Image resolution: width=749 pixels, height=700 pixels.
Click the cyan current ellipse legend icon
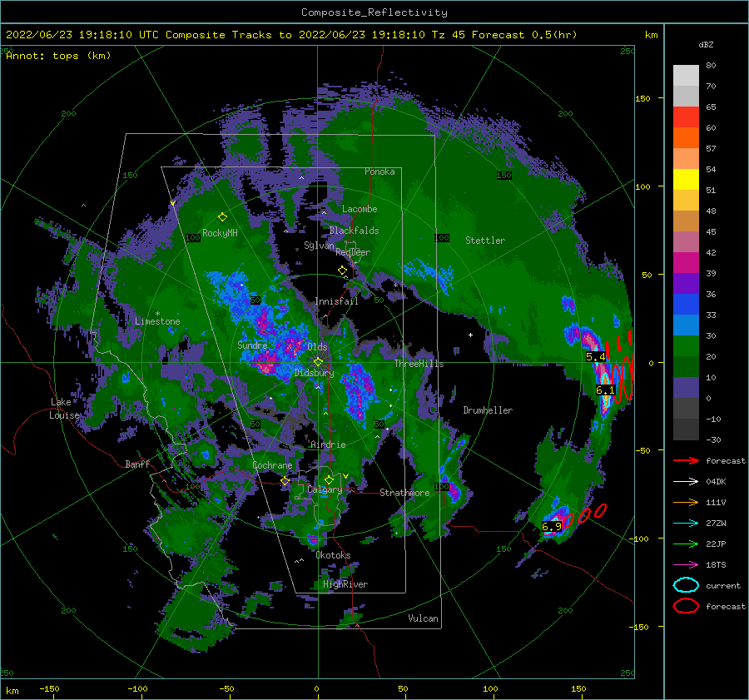coord(686,585)
